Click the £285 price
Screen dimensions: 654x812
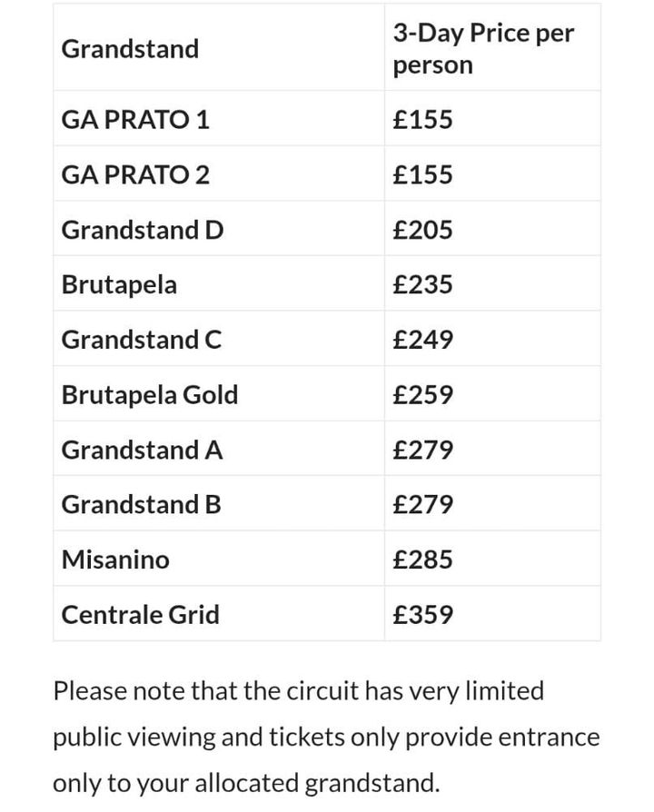click(422, 559)
